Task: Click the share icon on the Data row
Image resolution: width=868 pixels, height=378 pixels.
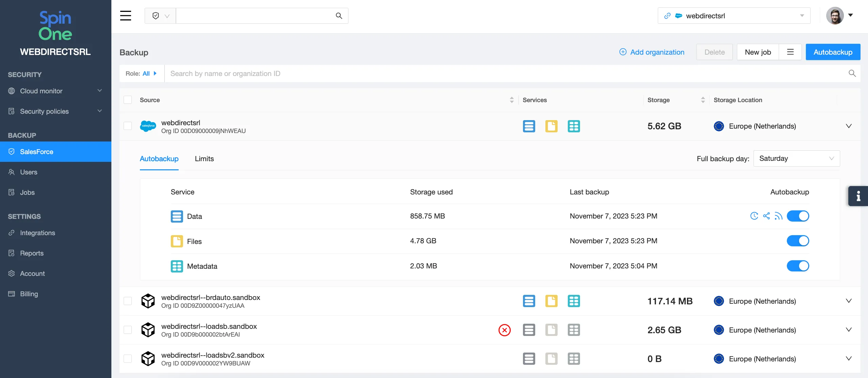Action: coord(766,216)
